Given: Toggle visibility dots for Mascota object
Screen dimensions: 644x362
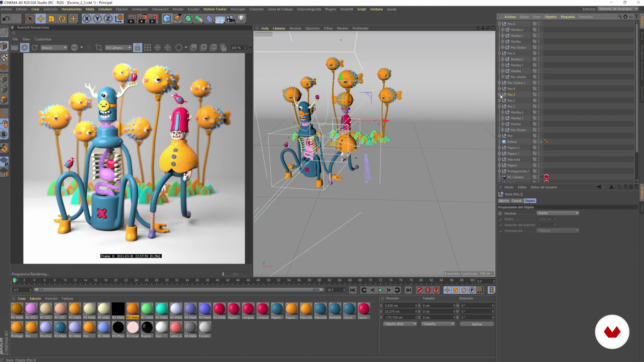Looking at the screenshot, I should (x=539, y=160).
